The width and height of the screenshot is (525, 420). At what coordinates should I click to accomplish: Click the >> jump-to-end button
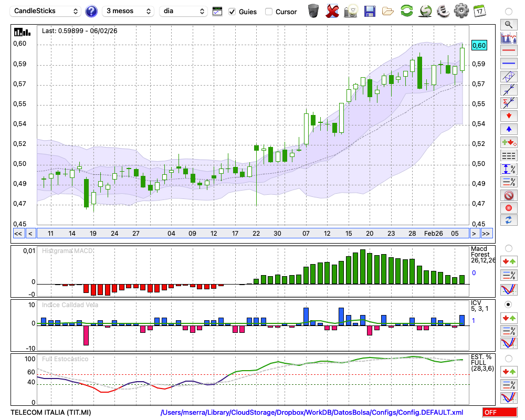coord(487,234)
